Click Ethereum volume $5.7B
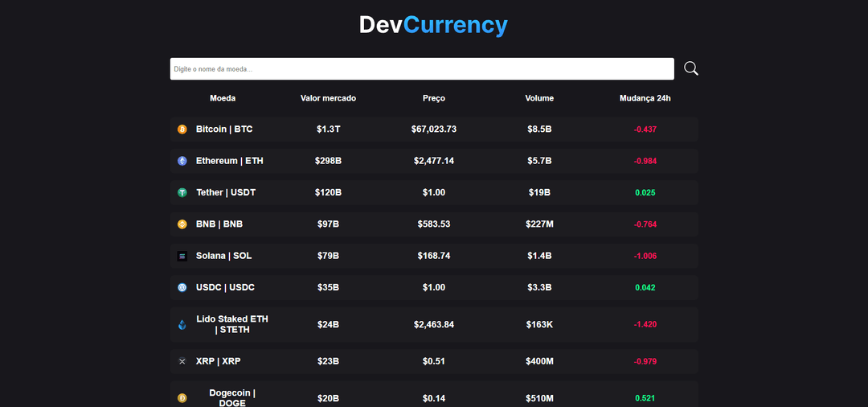The width and height of the screenshot is (868, 407). click(x=540, y=161)
